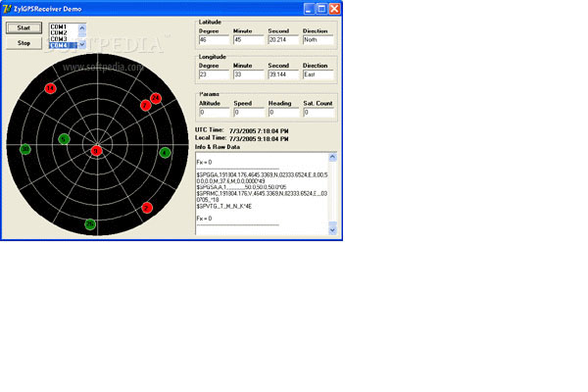The height and width of the screenshot is (392, 588).
Task: Click raw data scrollbar down arrow
Action: pos(332,229)
